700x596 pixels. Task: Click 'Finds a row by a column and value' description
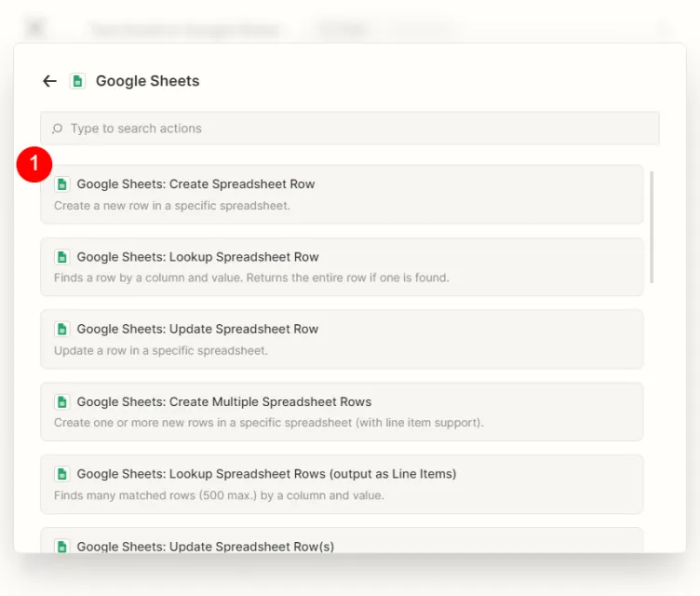click(251, 278)
